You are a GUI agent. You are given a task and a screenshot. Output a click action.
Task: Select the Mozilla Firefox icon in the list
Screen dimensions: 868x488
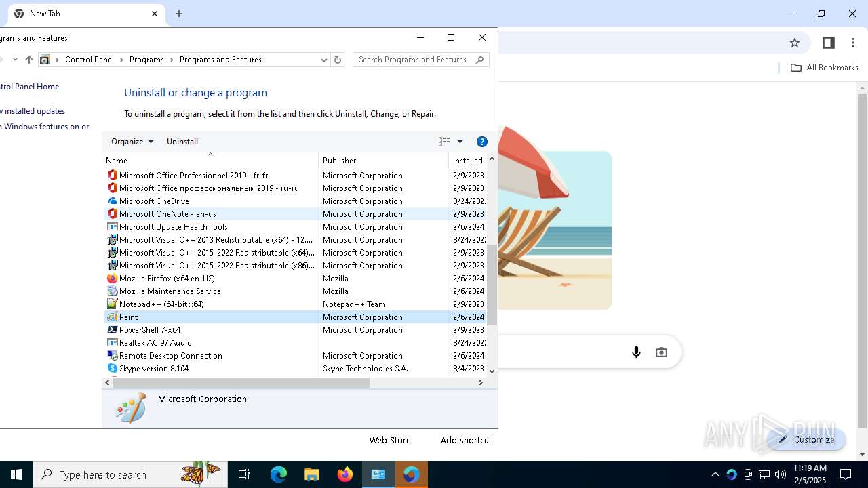pyautogui.click(x=113, y=278)
